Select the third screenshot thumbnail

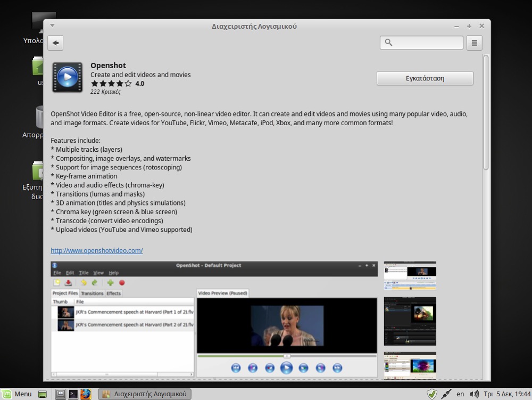tap(410, 366)
